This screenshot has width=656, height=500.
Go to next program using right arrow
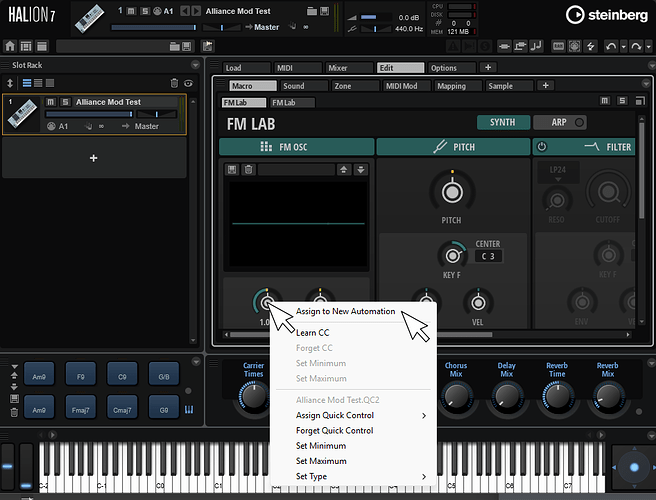click(x=196, y=11)
